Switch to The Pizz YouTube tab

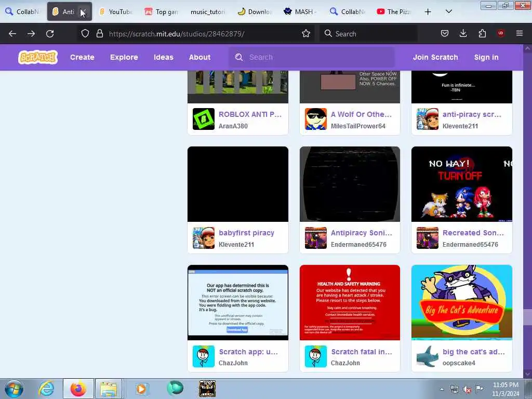(394, 12)
